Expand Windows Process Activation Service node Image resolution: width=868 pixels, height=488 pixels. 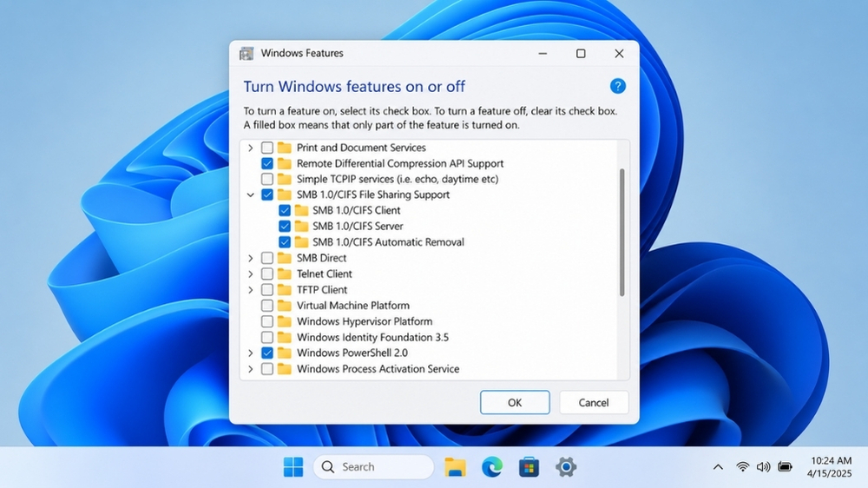(x=250, y=369)
